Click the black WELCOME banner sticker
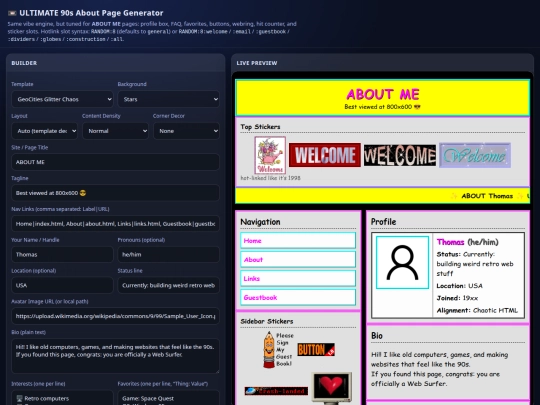 tap(400, 155)
